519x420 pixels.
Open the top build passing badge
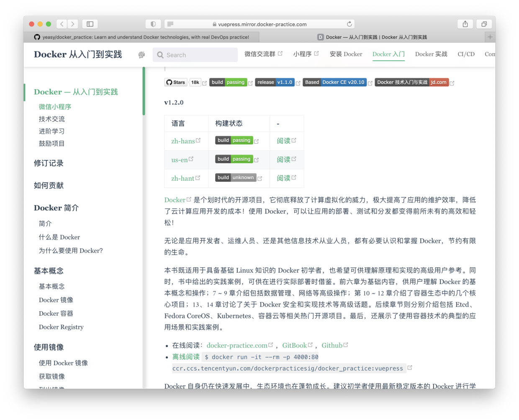point(228,82)
